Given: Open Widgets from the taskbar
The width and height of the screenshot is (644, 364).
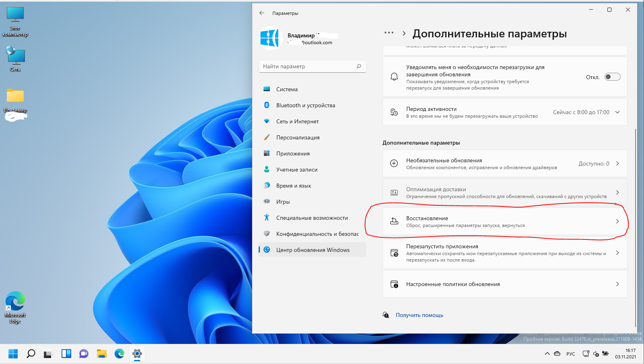Looking at the screenshot, I should click(66, 354).
